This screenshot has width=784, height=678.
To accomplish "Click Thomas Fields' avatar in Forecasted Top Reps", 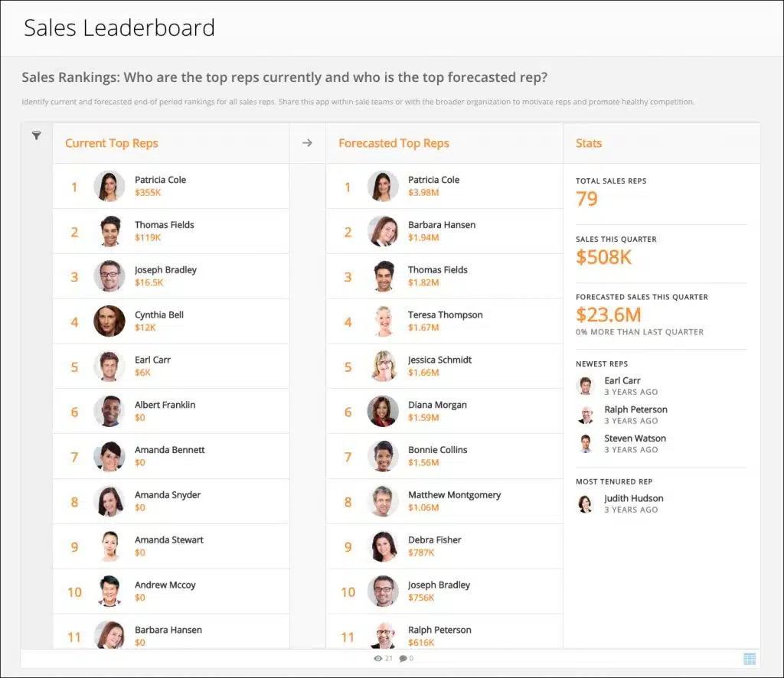I will (x=383, y=276).
